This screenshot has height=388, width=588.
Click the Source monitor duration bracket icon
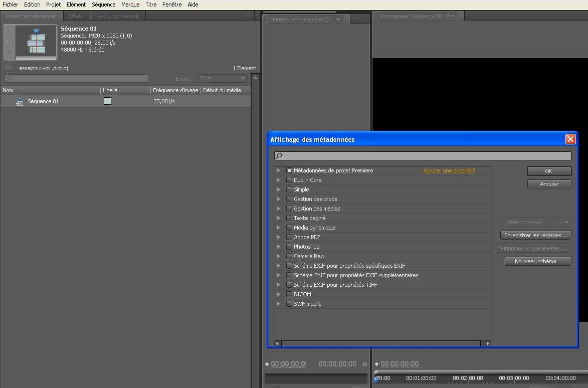point(364,364)
